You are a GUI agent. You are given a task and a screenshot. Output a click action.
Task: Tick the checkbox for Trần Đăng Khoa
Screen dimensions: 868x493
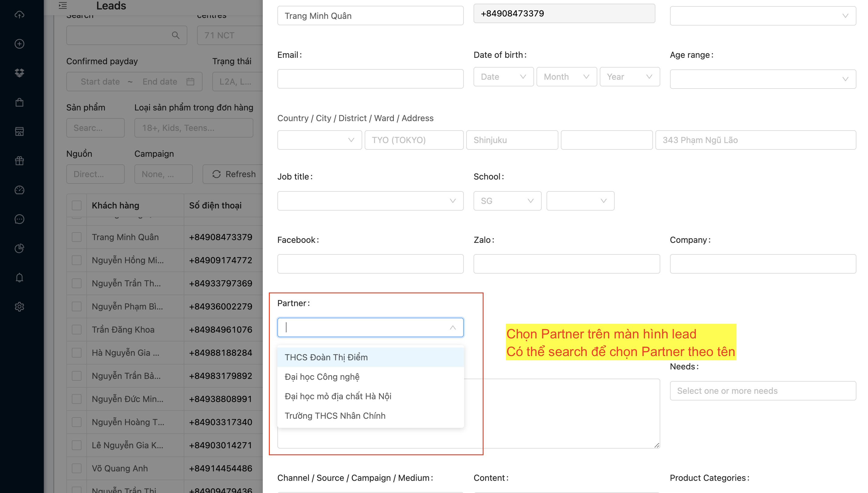coord(76,330)
